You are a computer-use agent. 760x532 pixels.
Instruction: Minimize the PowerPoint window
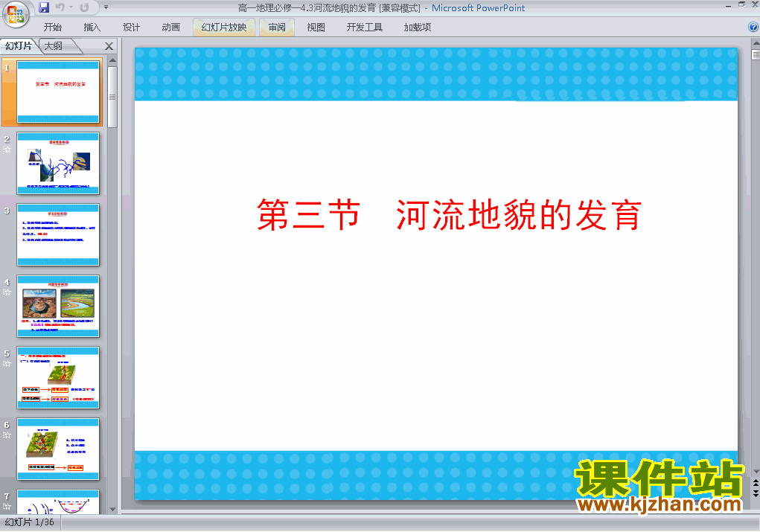728,5
